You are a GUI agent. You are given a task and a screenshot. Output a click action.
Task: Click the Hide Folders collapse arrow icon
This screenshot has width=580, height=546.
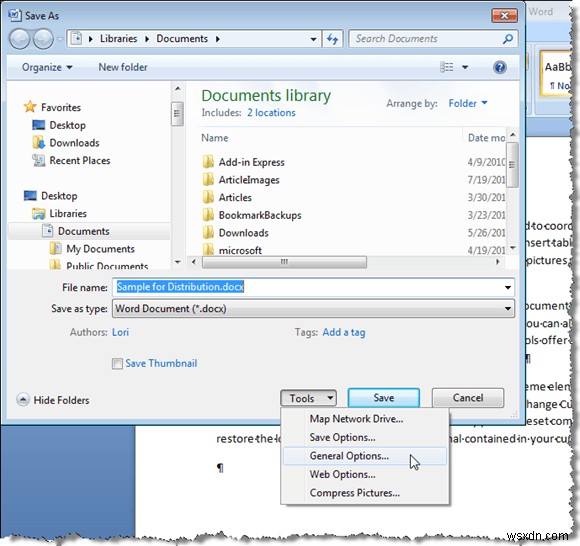coord(23,400)
